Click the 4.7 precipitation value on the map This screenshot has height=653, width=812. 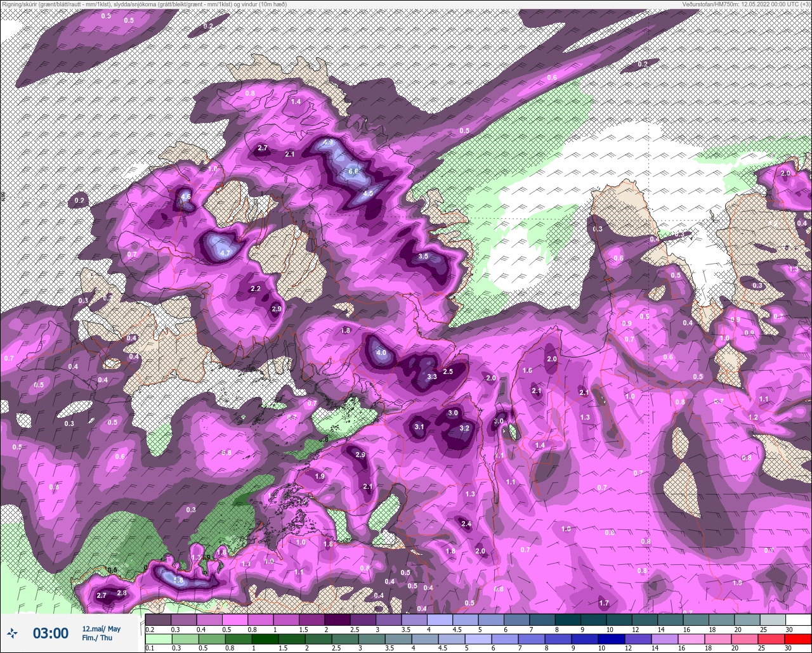click(x=225, y=253)
